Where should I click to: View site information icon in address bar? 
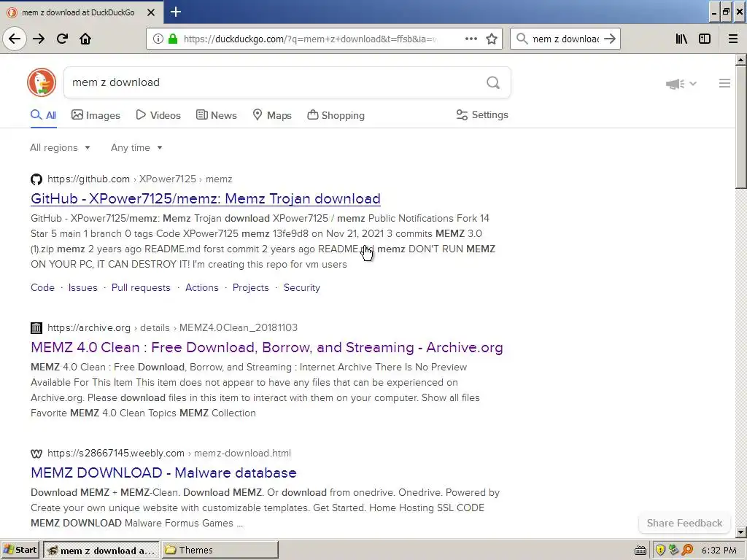[158, 39]
